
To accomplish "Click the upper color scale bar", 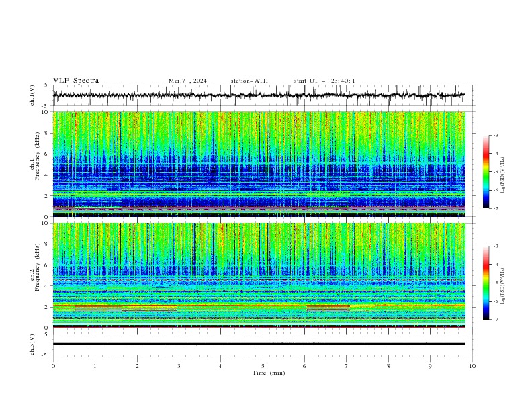I will click(x=486, y=172).
